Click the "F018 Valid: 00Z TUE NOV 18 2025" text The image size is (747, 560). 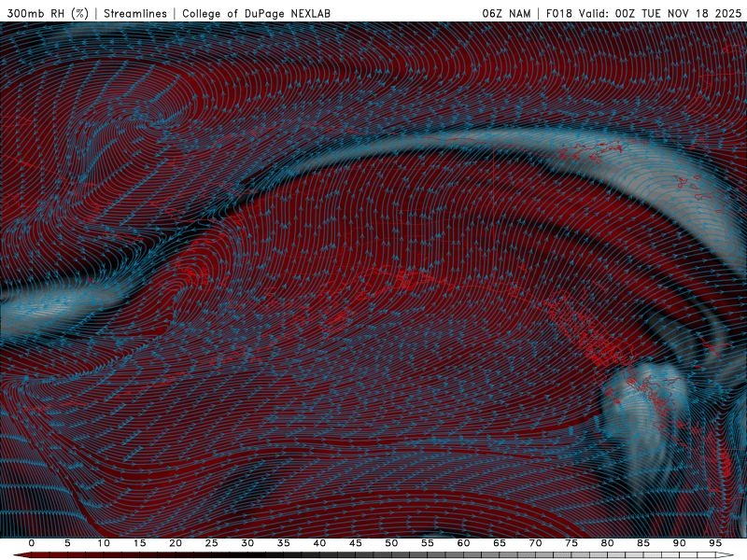643,13
